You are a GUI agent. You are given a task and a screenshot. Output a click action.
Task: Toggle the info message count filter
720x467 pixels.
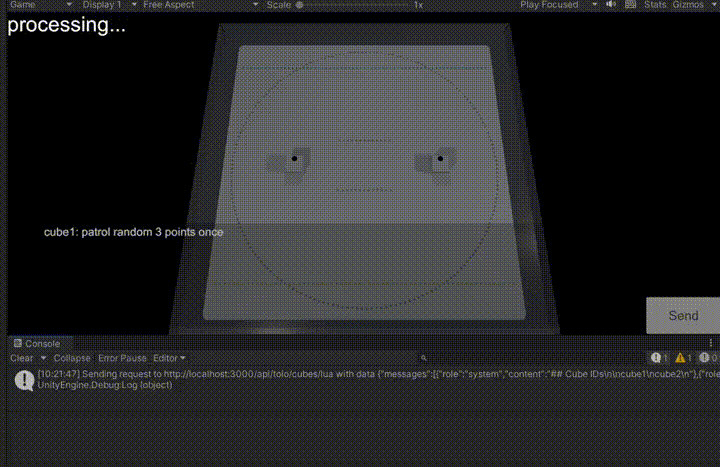pos(659,358)
